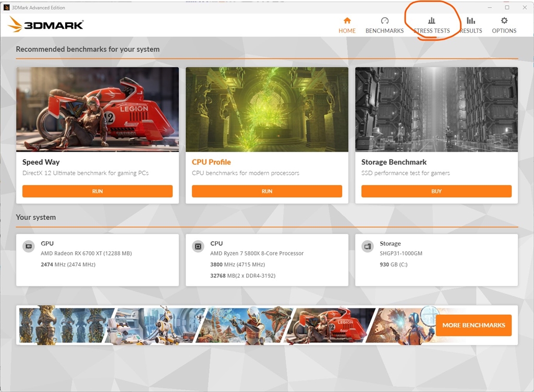This screenshot has height=392, width=534.
Task: Open the HOME tab label
Action: 347,31
